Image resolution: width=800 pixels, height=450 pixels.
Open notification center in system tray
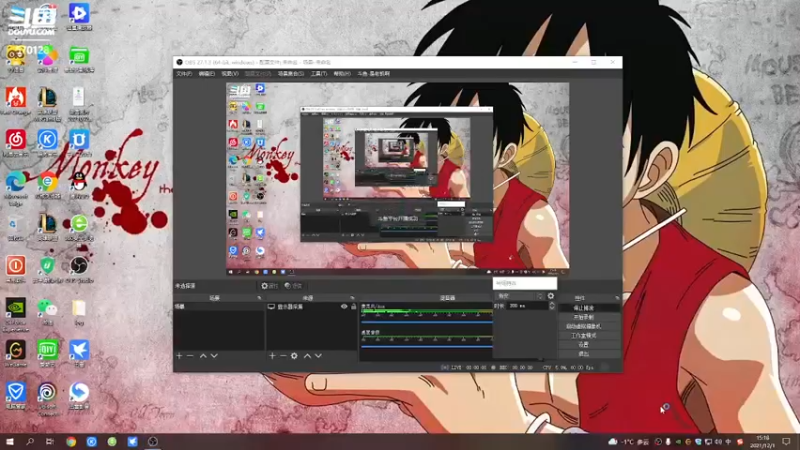pos(787,441)
